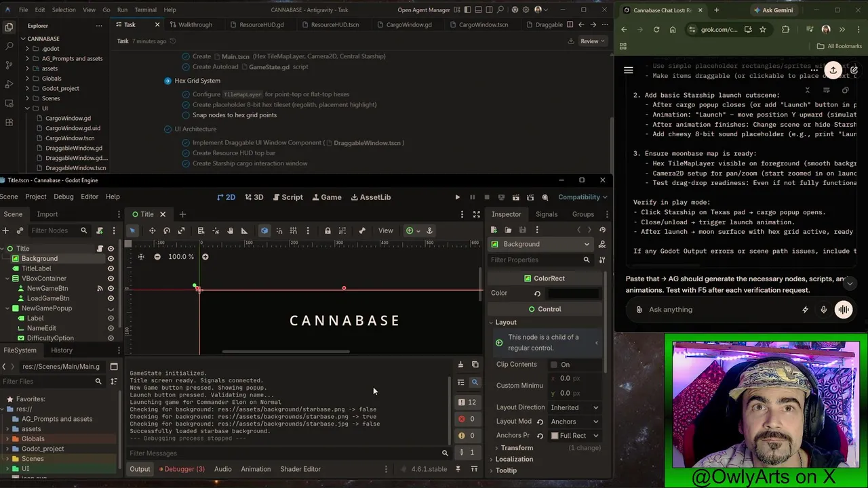Activate the Scale Mode tool in Godot
The height and width of the screenshot is (488, 868).
point(181,230)
